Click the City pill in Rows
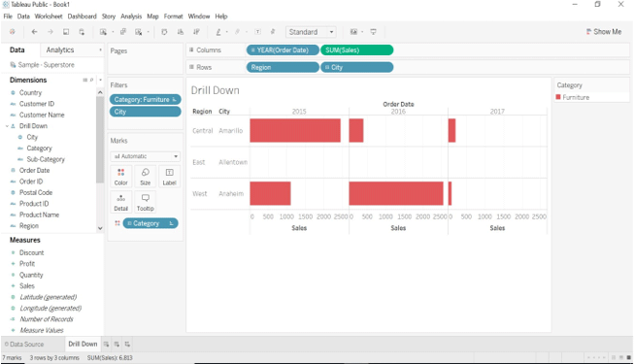The width and height of the screenshot is (634, 364). [356, 67]
